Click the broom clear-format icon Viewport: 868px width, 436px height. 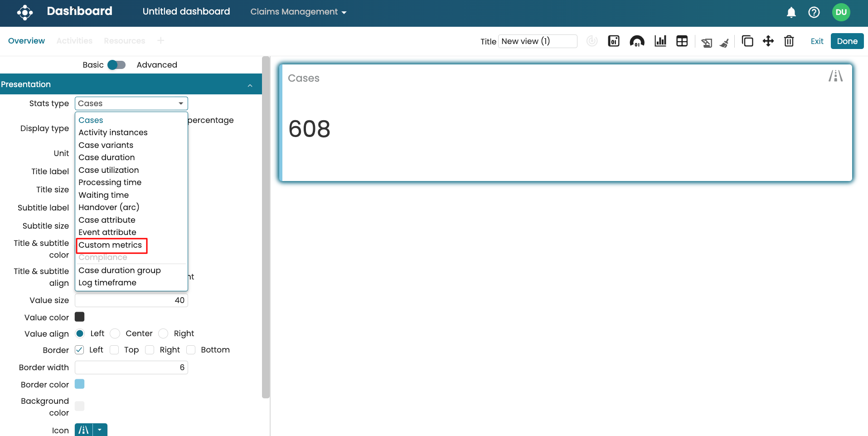724,43
